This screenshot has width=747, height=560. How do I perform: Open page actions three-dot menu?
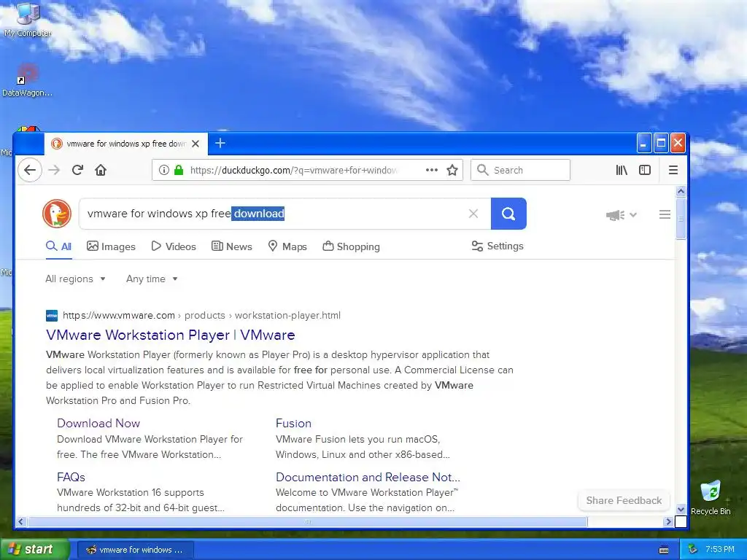(x=432, y=170)
